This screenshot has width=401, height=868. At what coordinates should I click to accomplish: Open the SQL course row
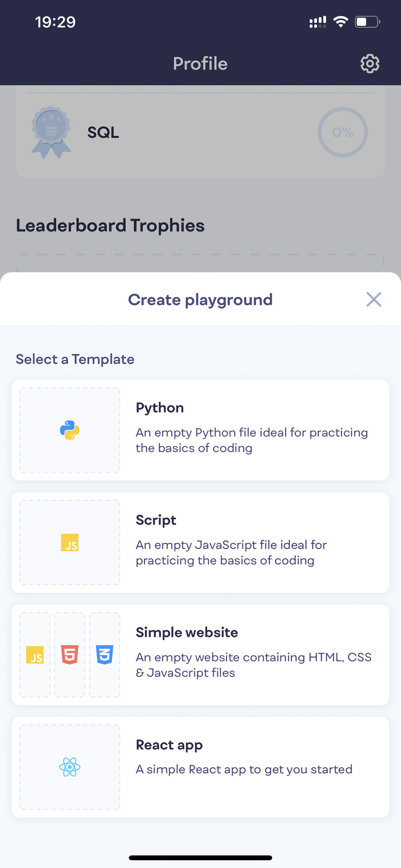click(200, 132)
